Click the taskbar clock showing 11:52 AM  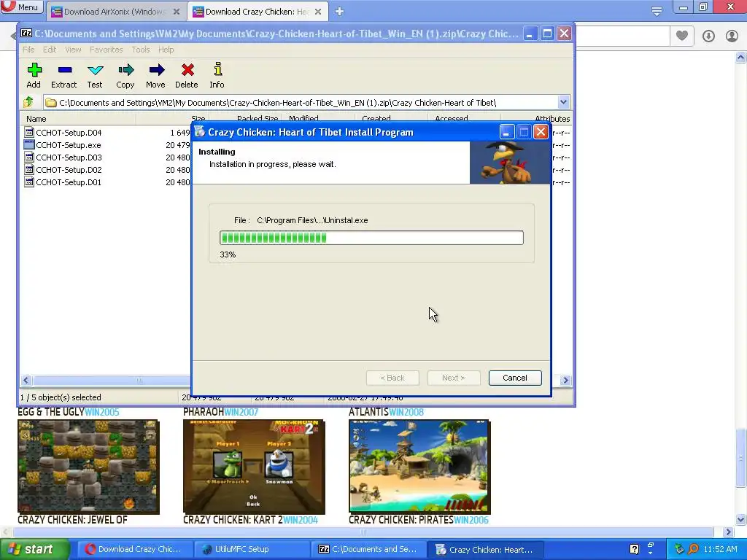click(x=720, y=549)
